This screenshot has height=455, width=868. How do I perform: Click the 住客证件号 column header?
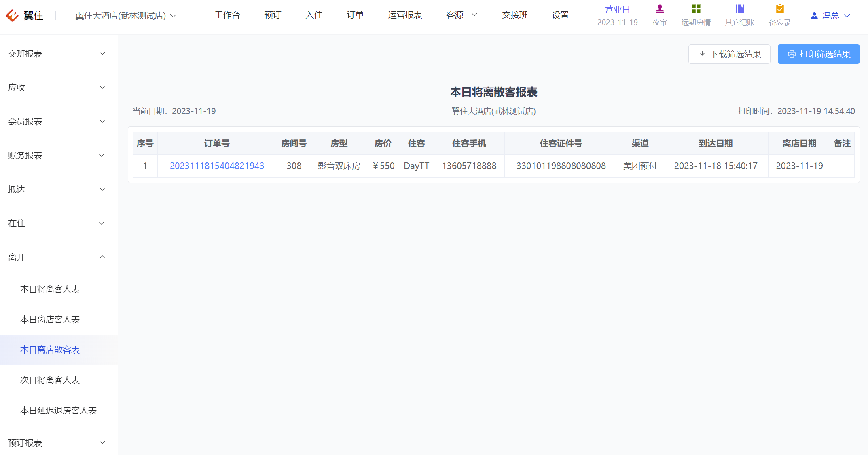click(x=561, y=143)
